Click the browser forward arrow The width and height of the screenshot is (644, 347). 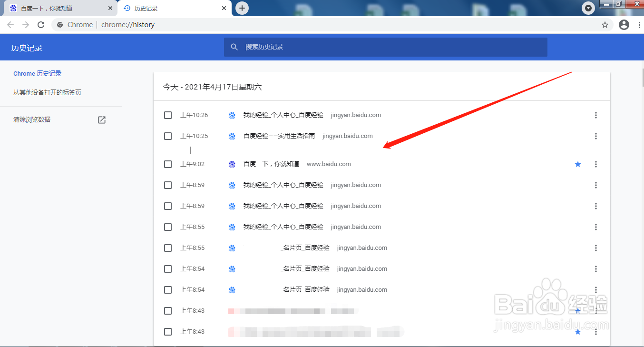tap(26, 25)
